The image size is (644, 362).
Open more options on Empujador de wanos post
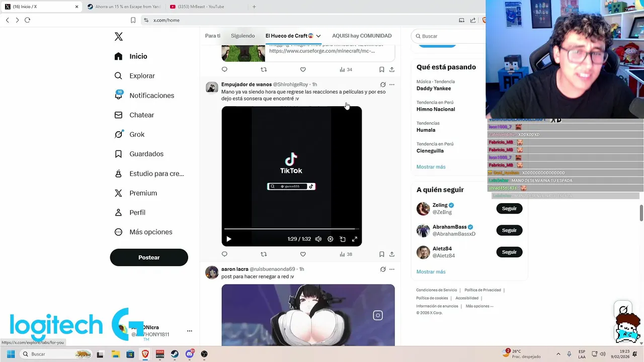[392, 84]
